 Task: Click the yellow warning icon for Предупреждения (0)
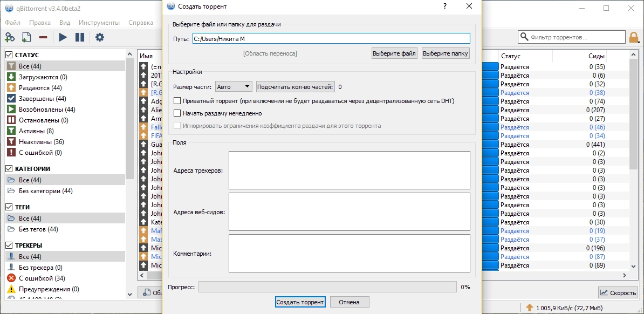click(x=11, y=289)
